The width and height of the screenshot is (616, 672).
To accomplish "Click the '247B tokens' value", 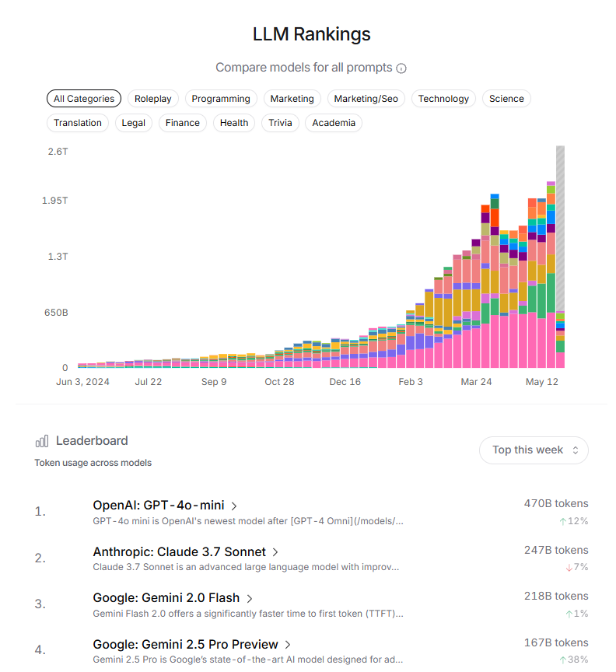I will 556,550.
